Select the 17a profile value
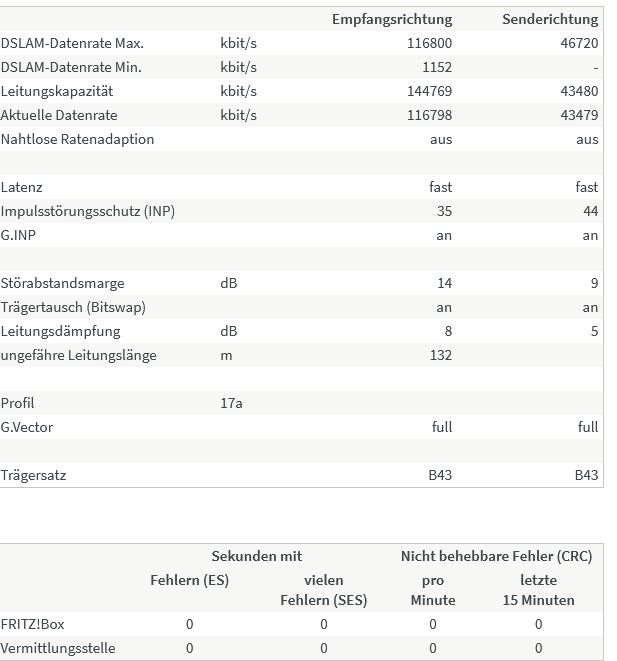The height and width of the screenshot is (661, 617). coord(231,403)
